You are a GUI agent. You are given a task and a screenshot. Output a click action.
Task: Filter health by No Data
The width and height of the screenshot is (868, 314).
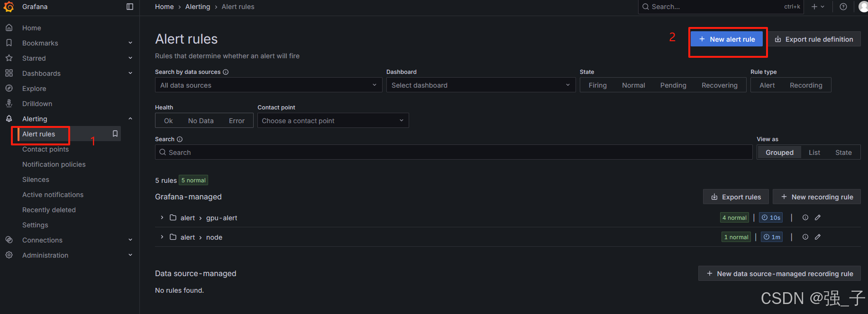pos(201,121)
